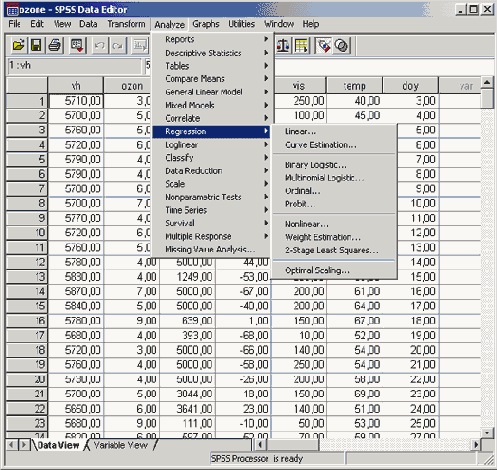Click the vh column header
The image size is (497, 470).
[x=76, y=86]
